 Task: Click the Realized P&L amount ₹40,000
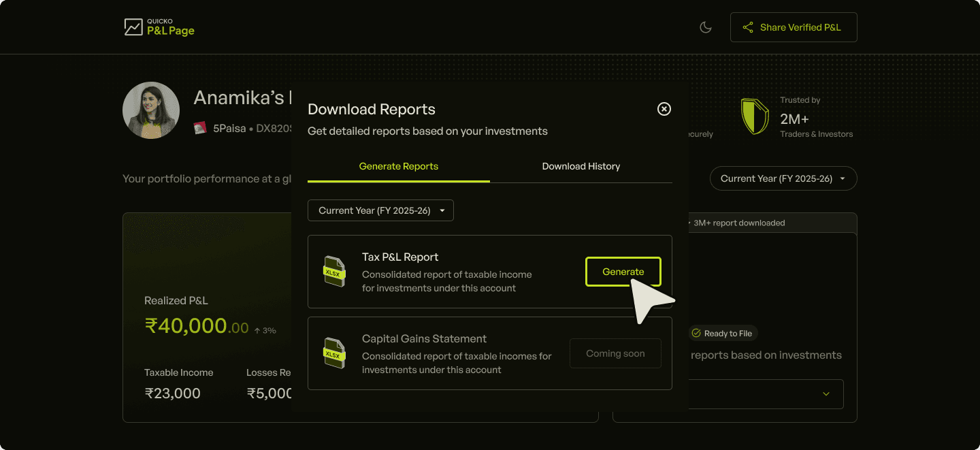pos(197,326)
